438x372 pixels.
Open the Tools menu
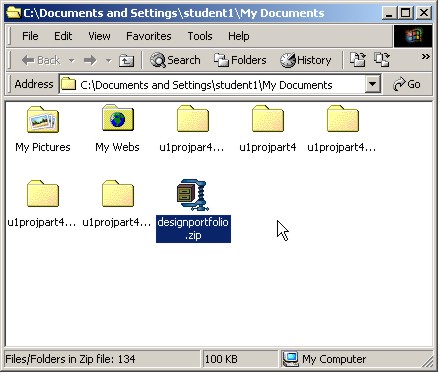200,36
